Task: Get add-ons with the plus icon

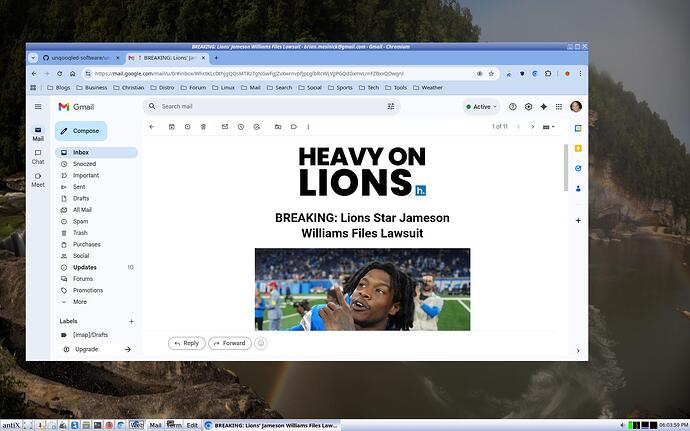Action: 578,220
